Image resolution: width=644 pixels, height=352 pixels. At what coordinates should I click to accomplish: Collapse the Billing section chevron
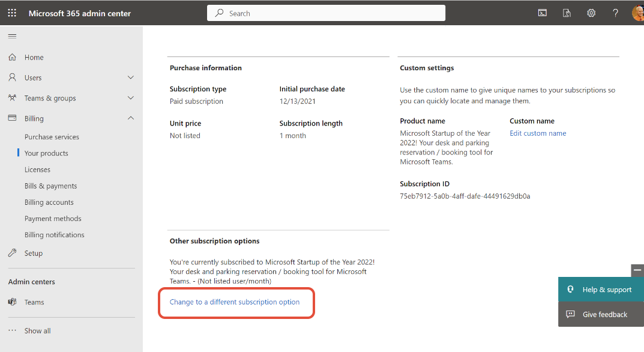click(x=131, y=118)
